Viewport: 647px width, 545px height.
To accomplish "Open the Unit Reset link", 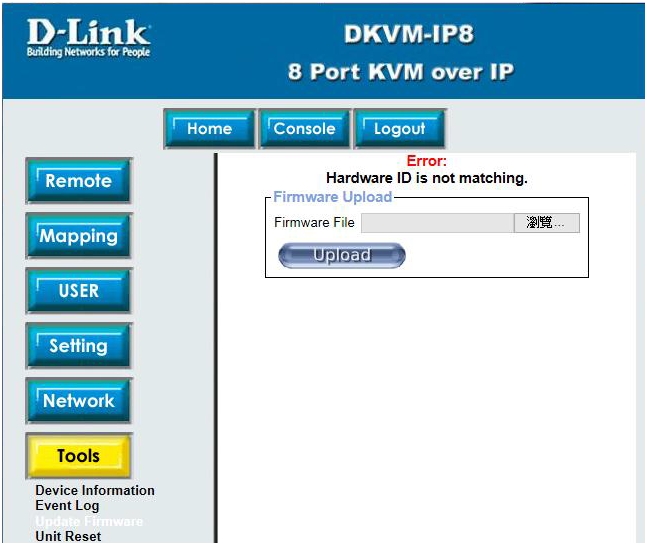I will click(x=68, y=537).
